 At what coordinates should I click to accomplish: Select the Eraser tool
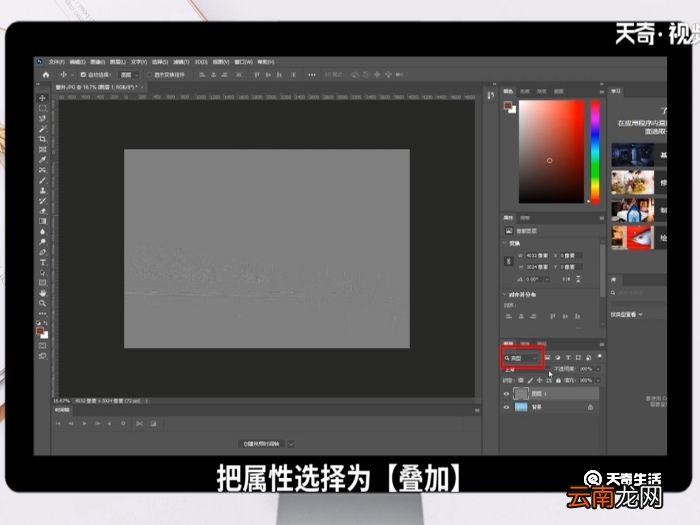[x=42, y=211]
